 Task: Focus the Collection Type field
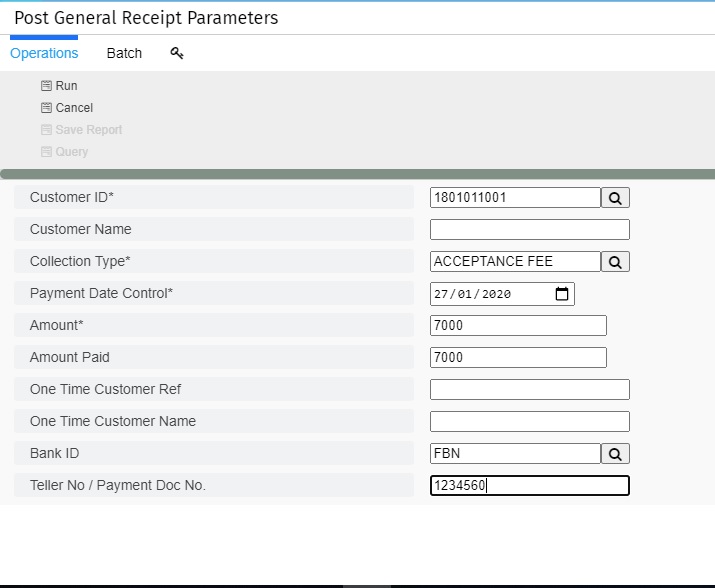pyautogui.click(x=515, y=261)
